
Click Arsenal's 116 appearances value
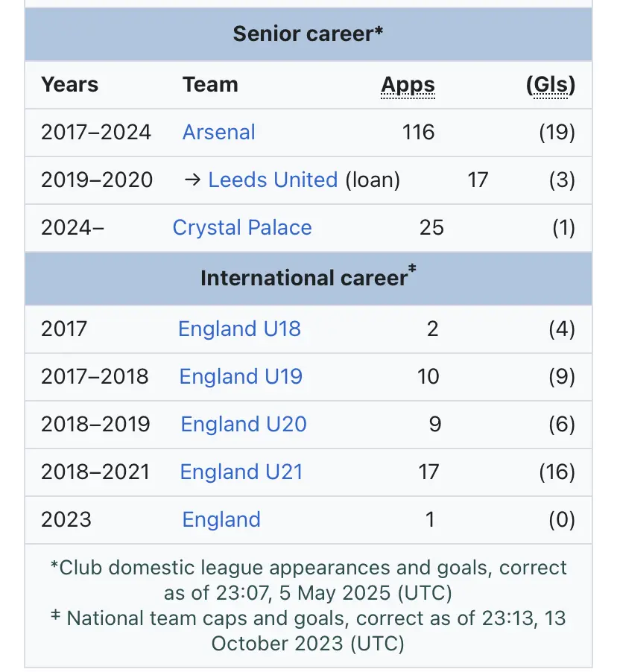point(419,132)
